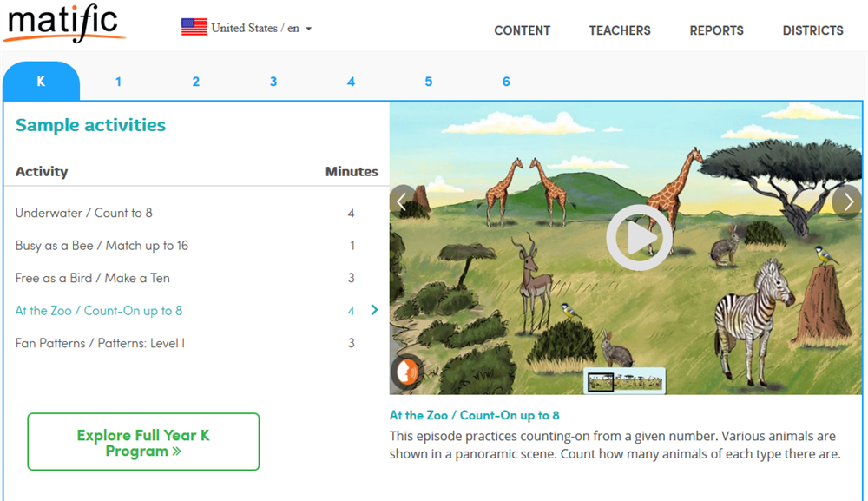Open the REPORTS menu
Viewport: 868px width, 501px height.
coord(716,30)
